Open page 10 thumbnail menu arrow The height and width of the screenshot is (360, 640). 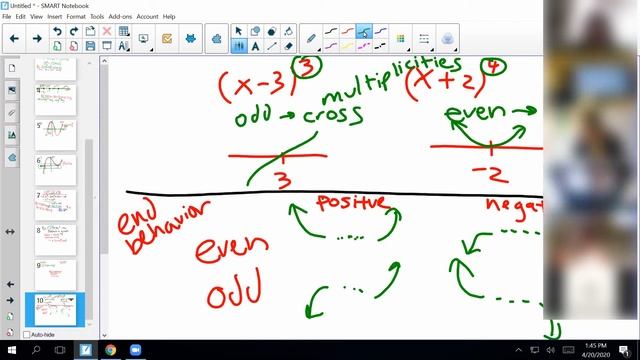point(71,300)
